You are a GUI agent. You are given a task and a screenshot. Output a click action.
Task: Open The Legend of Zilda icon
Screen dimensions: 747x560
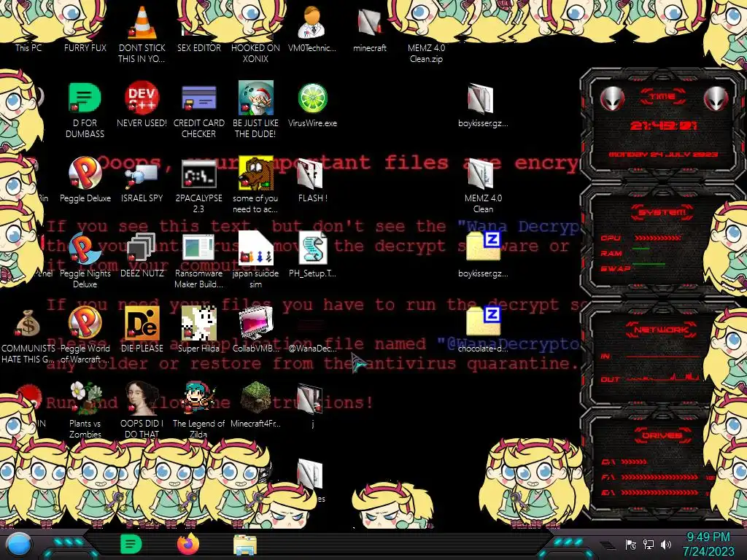pyautogui.click(x=198, y=410)
